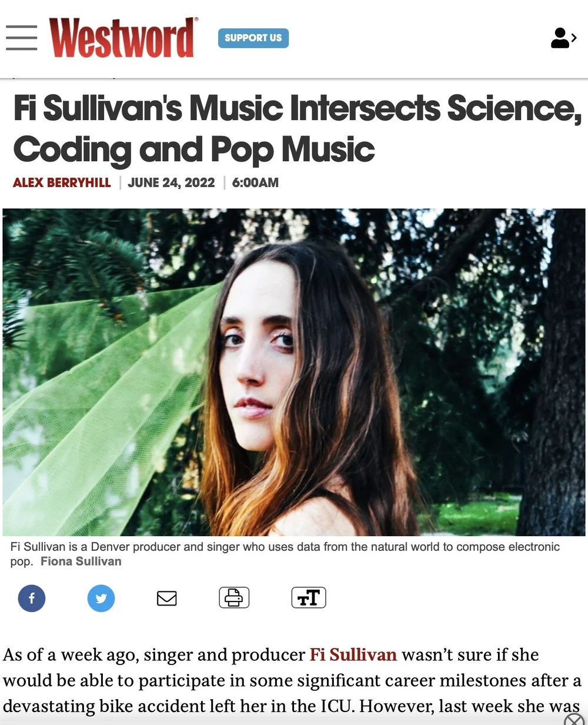Image resolution: width=588 pixels, height=725 pixels.
Task: Click the June 24, 2022 date
Action: click(x=171, y=182)
